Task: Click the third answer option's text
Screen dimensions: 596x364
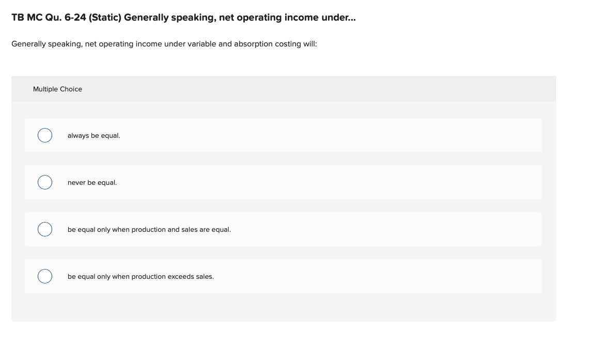Action: coord(149,229)
